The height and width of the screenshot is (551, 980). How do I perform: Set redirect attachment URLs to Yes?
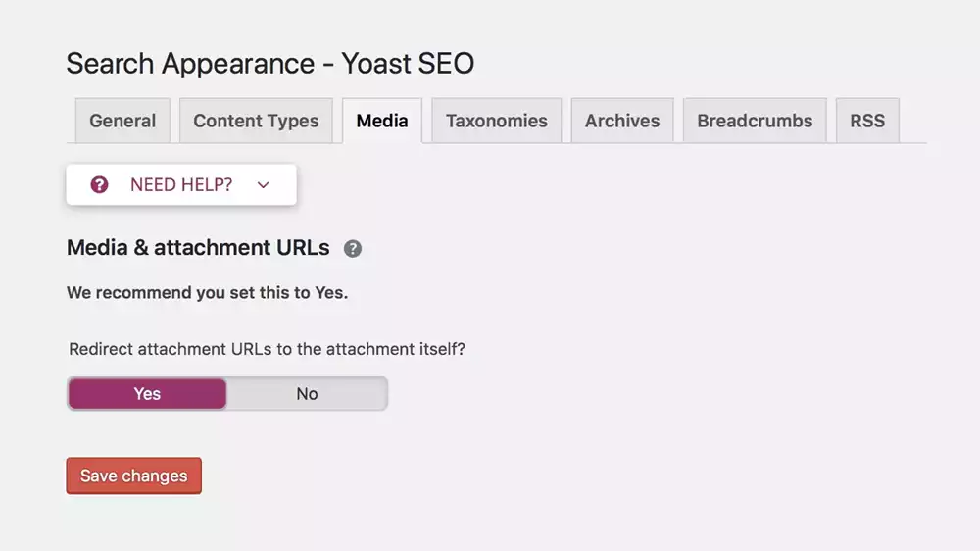click(x=147, y=394)
